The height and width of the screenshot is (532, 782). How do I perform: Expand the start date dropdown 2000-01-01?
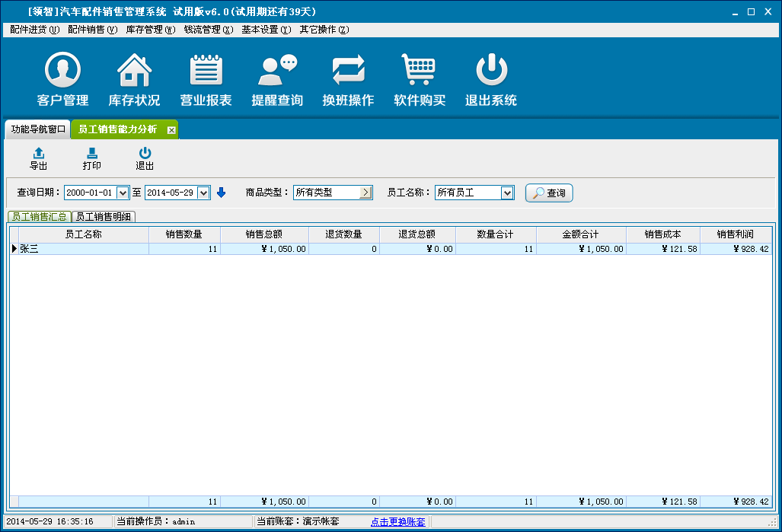click(x=123, y=193)
